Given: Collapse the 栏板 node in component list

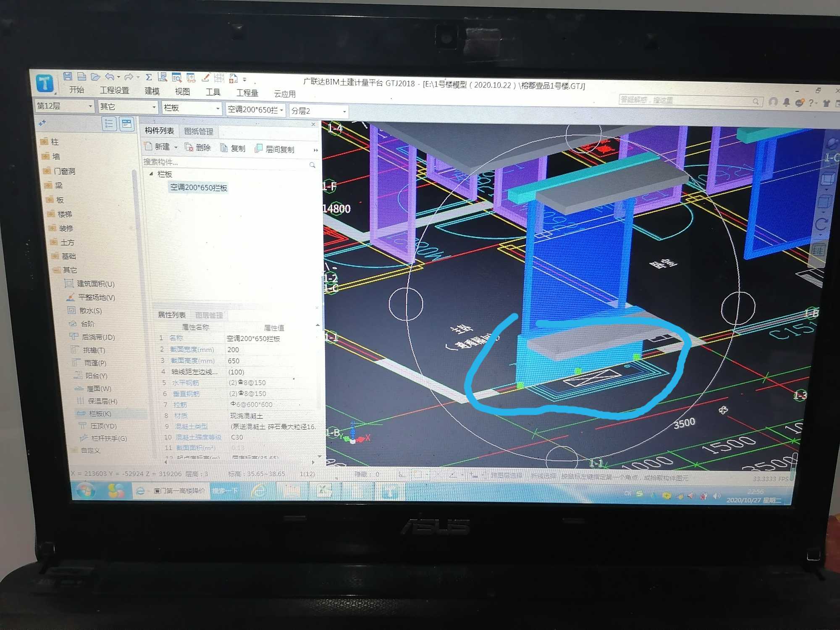Looking at the screenshot, I should pos(151,173).
